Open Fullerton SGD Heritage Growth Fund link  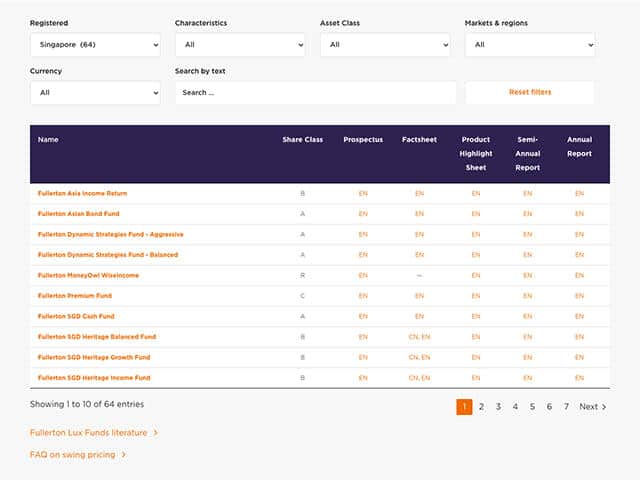(x=94, y=357)
